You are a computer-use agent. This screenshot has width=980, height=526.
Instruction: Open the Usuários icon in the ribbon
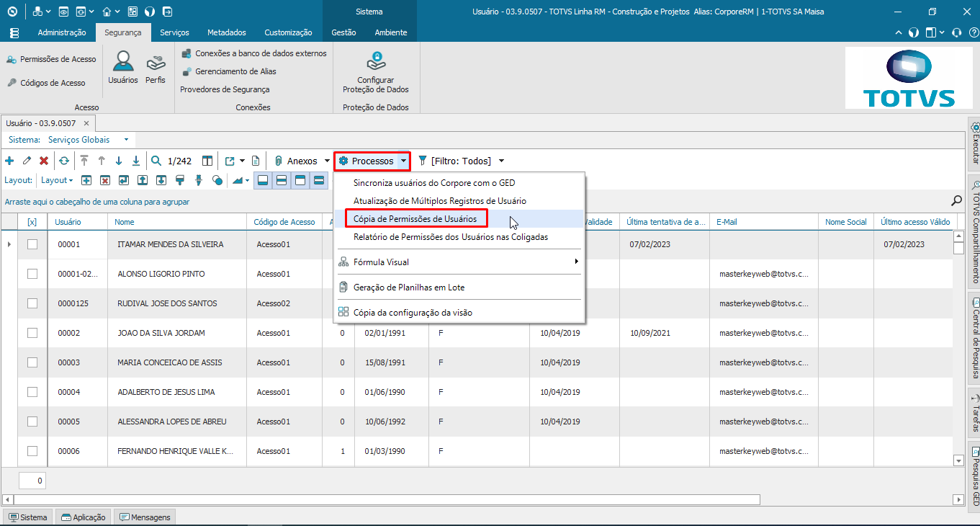point(123,67)
